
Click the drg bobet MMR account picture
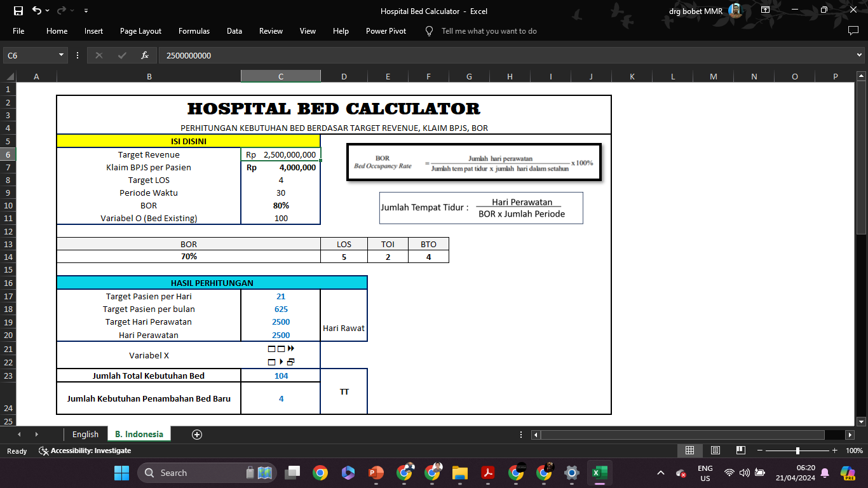pos(735,10)
